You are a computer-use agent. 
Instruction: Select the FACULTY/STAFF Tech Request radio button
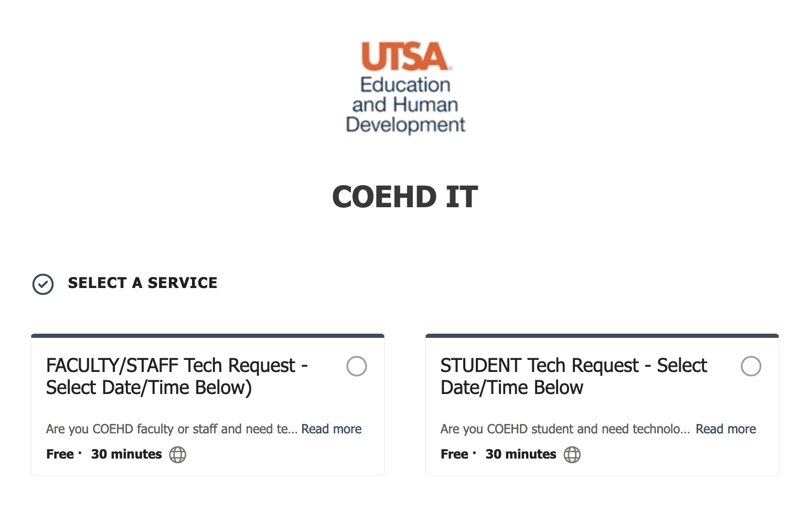[x=357, y=366]
